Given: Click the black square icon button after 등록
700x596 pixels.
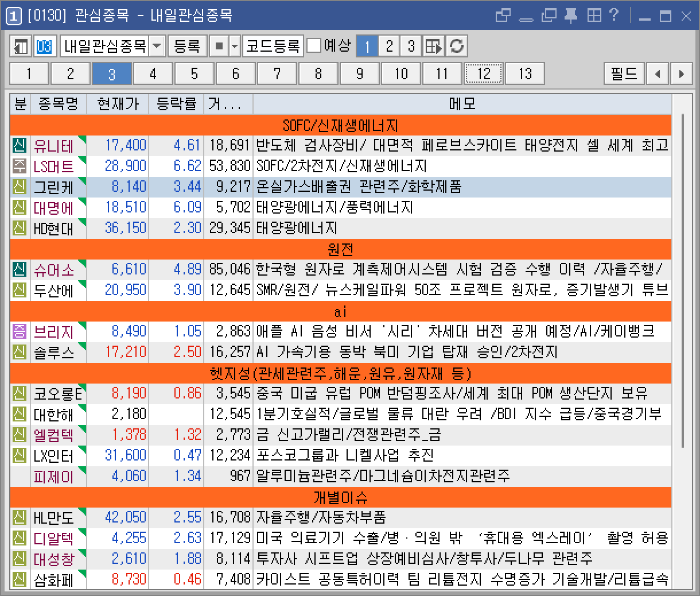Looking at the screenshot, I should [219, 46].
